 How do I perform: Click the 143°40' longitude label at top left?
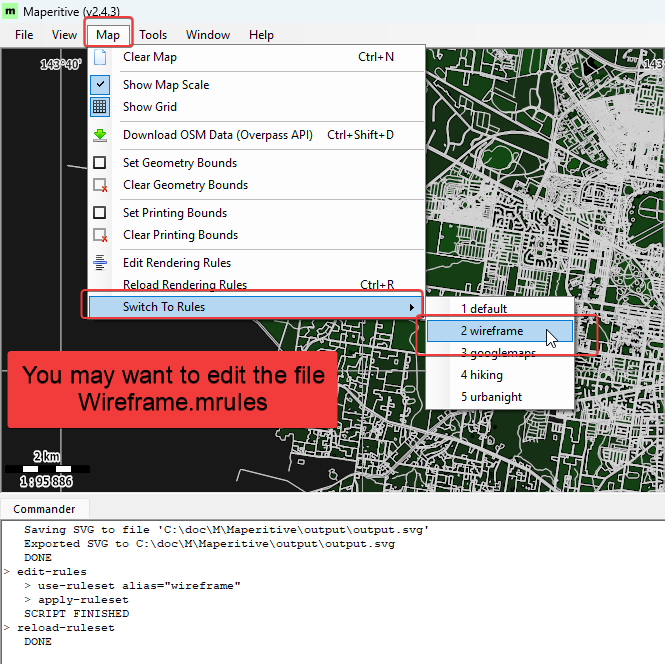(x=61, y=65)
